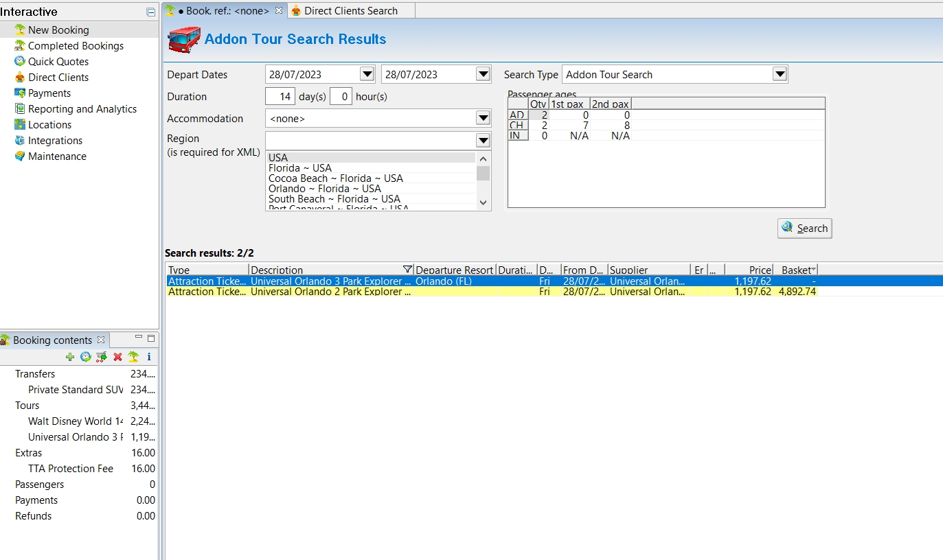
Task: Click the red X delete icon in Booking contents
Action: click(x=117, y=357)
